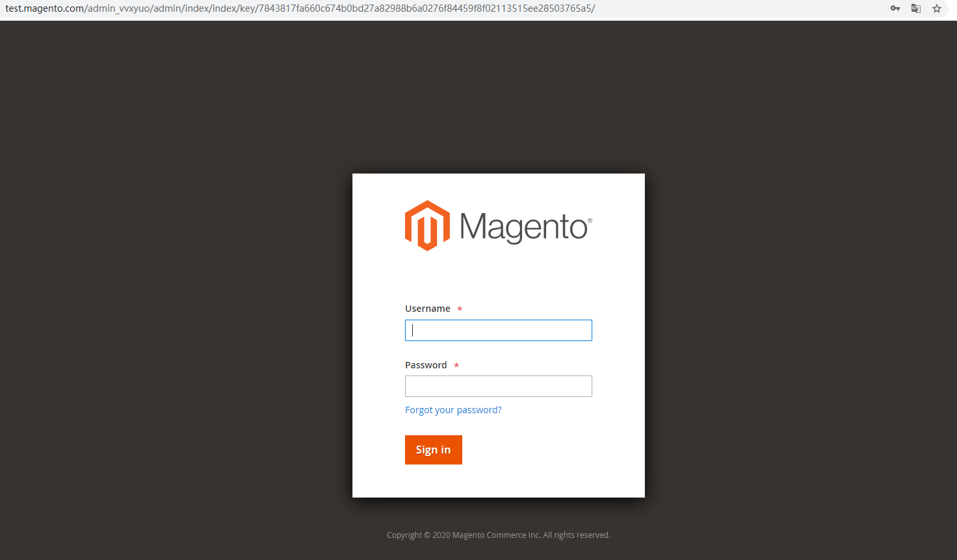
Task: Open the translate page icon
Action: (916, 8)
